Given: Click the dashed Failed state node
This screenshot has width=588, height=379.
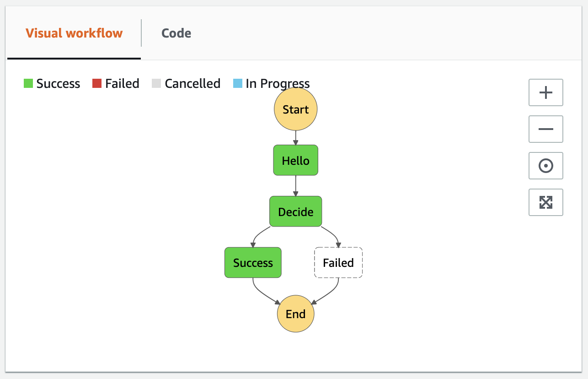Looking at the screenshot, I should [338, 263].
